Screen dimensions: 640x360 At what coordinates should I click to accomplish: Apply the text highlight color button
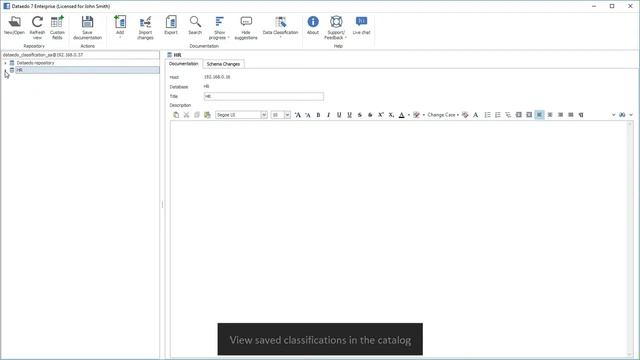(416, 115)
